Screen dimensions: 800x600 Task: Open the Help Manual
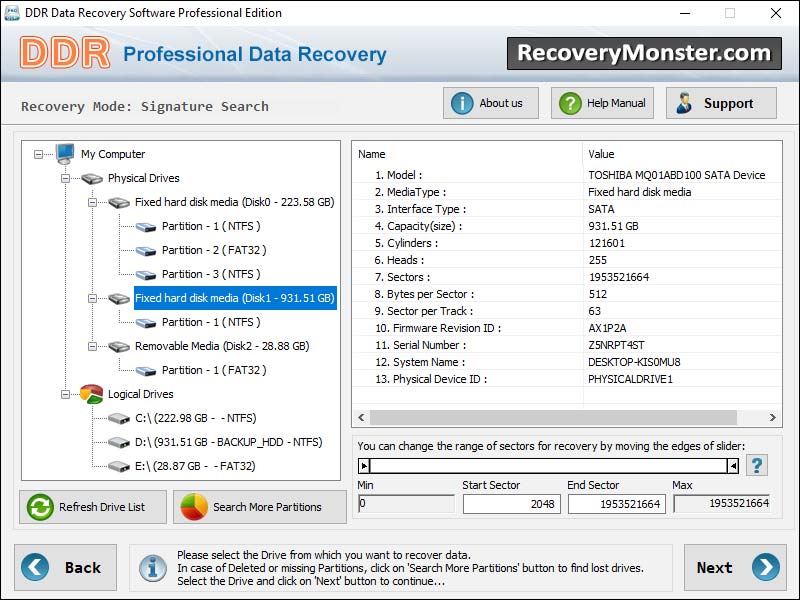(602, 103)
